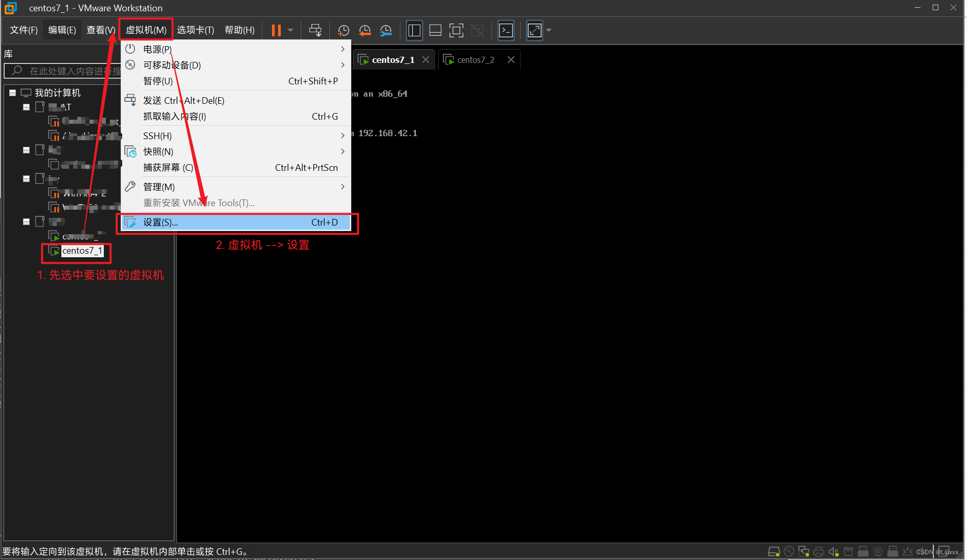
Task: Click the VMware Workstation title bar logo
Action: click(10, 8)
